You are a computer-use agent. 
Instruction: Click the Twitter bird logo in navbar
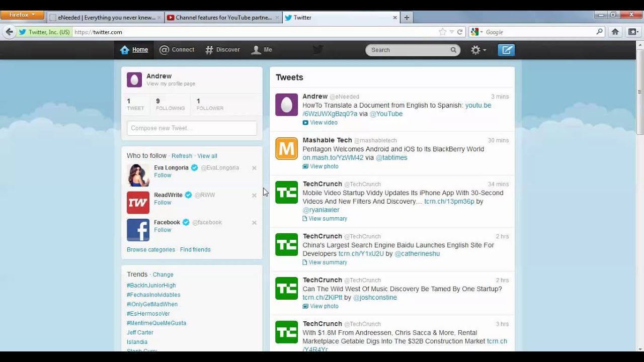click(317, 49)
